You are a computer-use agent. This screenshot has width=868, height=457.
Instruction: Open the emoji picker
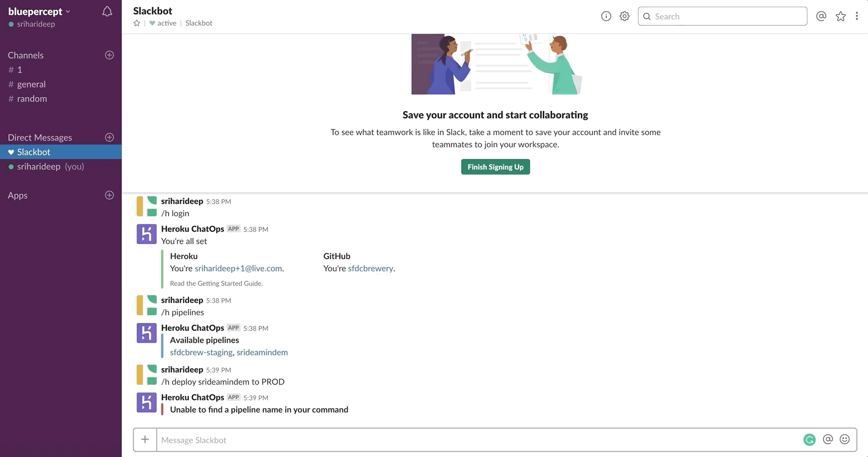point(845,439)
